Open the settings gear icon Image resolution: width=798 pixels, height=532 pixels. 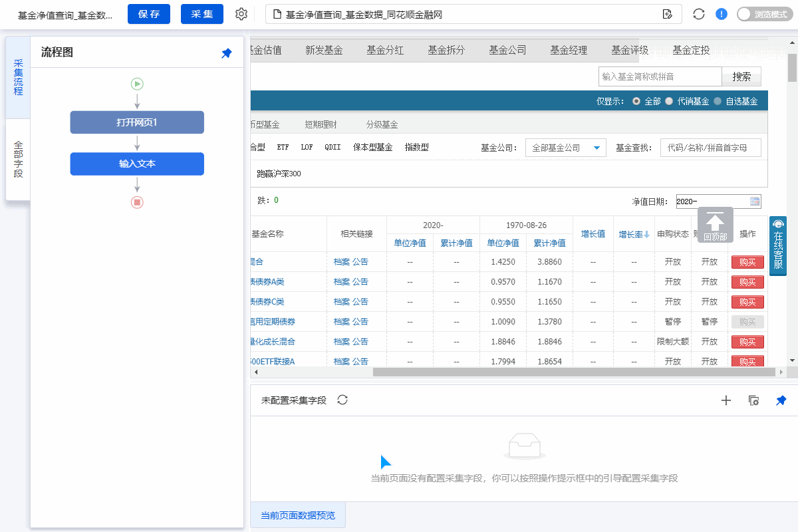(x=241, y=14)
